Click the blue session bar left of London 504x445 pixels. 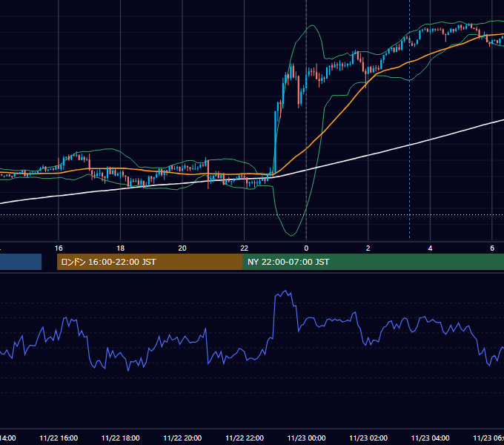tap(21, 262)
